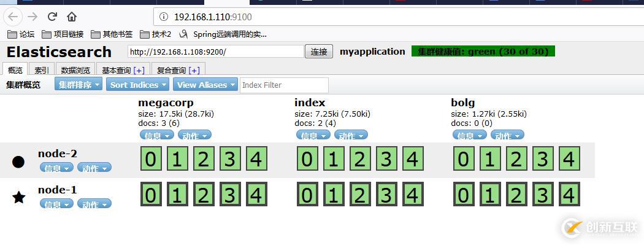Expand the Sort Indices dropdown
This screenshot has width=644, height=245.
click(x=137, y=85)
